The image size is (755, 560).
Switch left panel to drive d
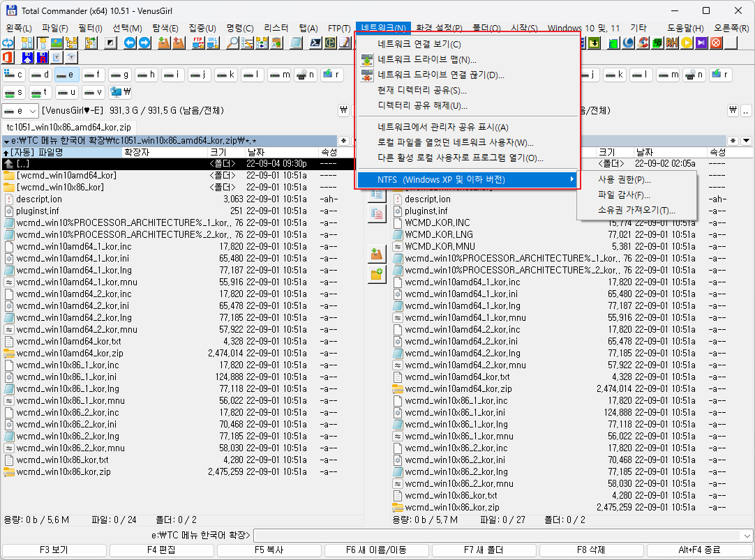[40, 75]
